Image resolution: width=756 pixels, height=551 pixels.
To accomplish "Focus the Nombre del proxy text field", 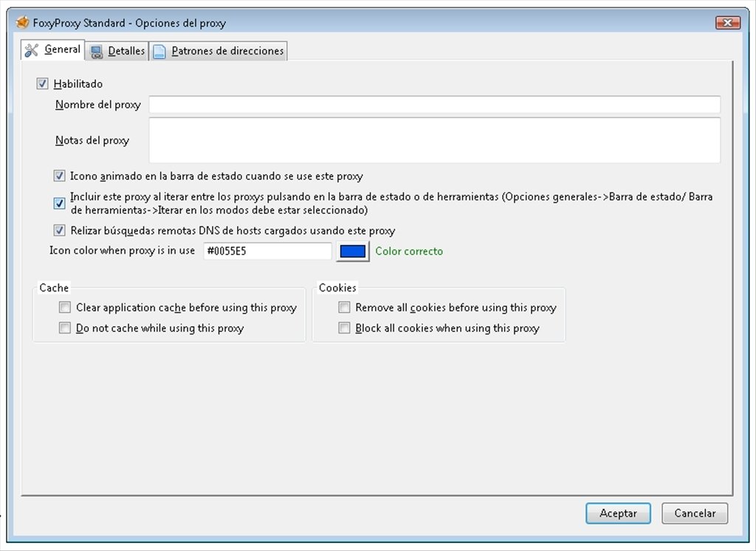I will [x=434, y=105].
